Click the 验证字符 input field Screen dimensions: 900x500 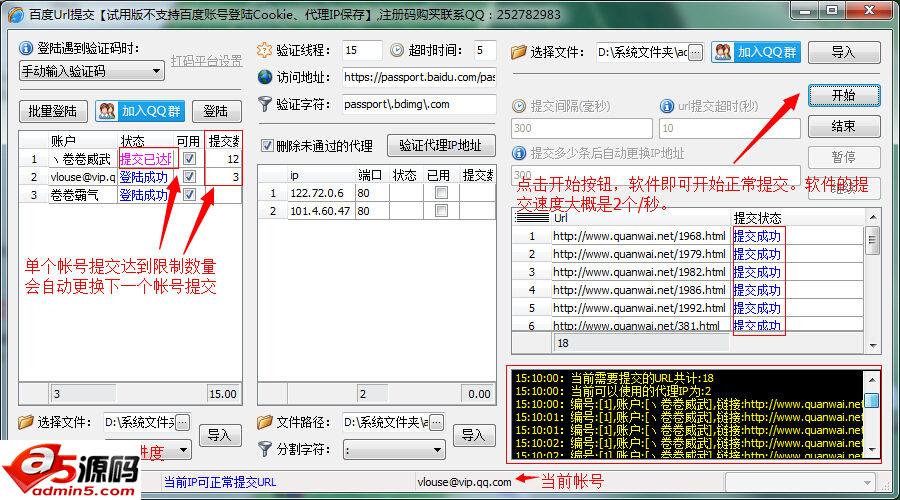tap(420, 104)
